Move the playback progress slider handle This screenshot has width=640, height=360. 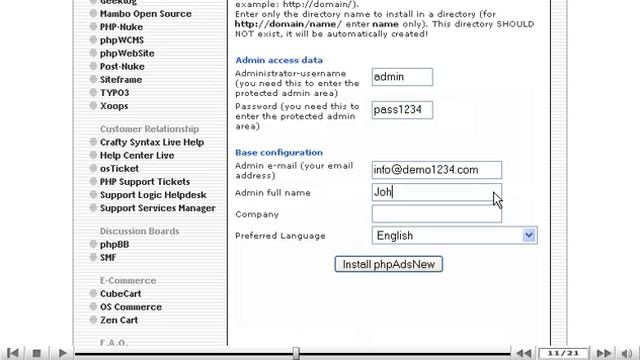click(296, 353)
